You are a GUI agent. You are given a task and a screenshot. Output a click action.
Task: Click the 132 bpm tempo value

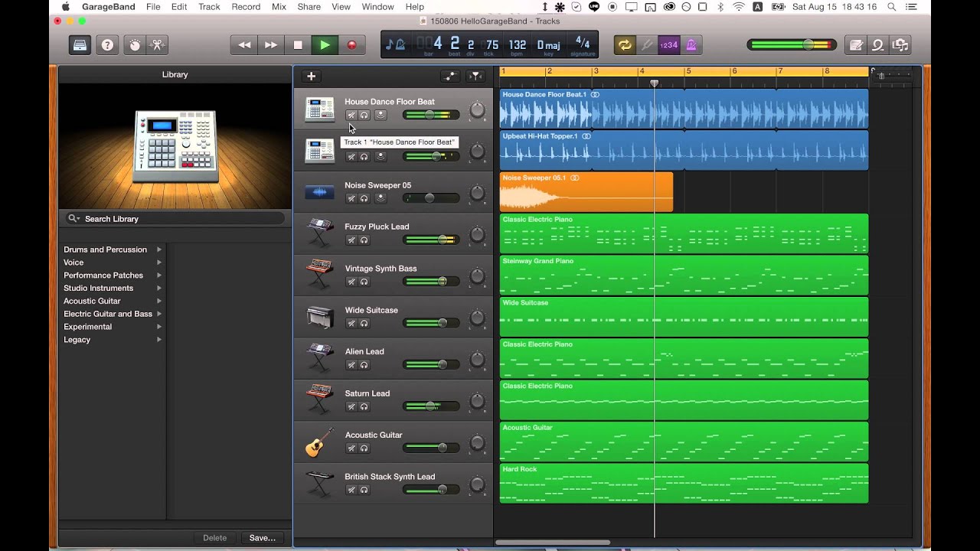point(518,44)
